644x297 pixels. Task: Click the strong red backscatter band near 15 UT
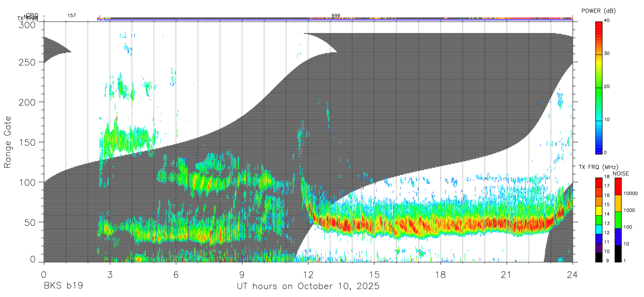click(374, 225)
